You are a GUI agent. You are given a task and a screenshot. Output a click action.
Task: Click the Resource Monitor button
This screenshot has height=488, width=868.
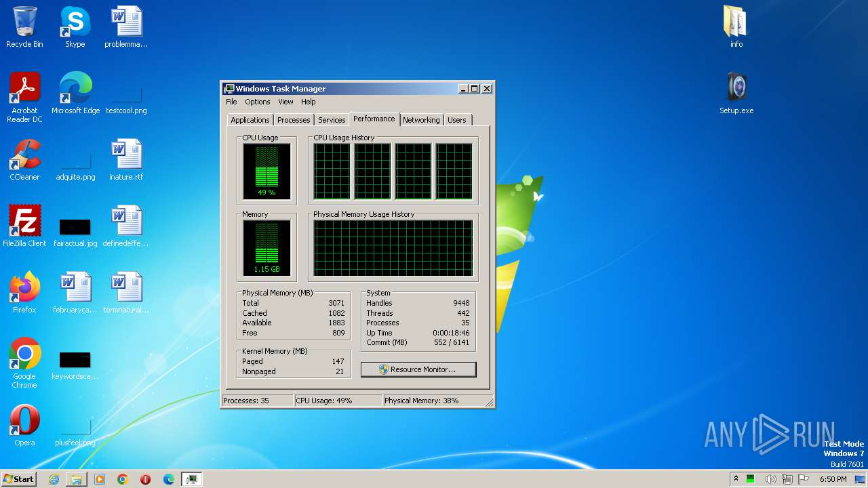point(418,369)
